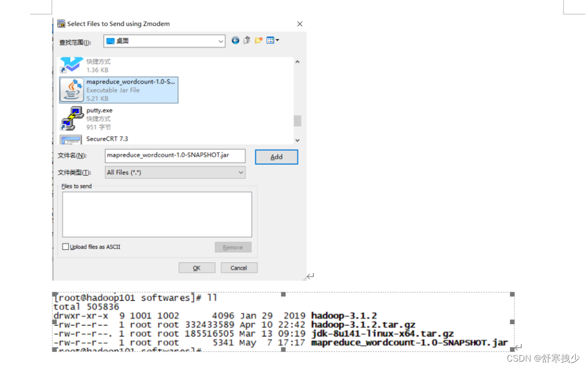Image resolution: width=588 pixels, height=368 pixels.
Task: Click the Files to send list box
Action: (x=157, y=214)
